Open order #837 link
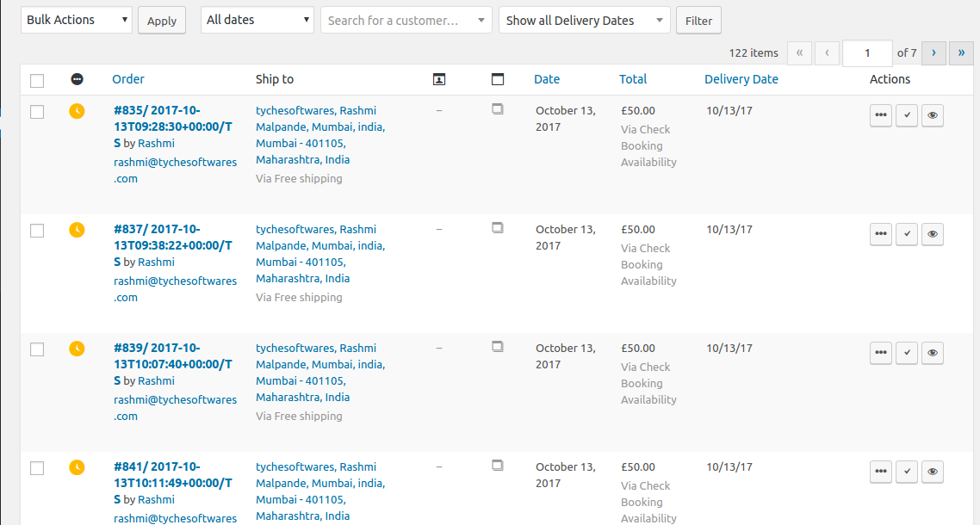 coord(172,245)
